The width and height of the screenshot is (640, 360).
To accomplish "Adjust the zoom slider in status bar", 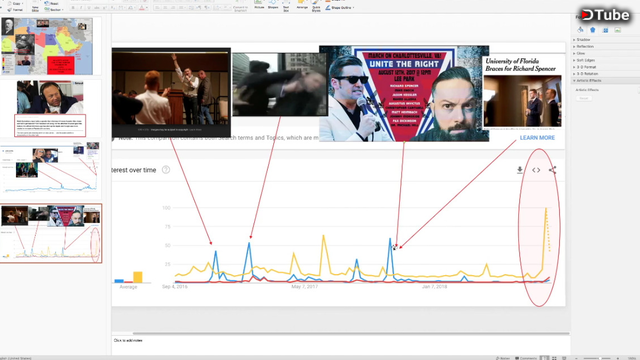I will point(599,358).
